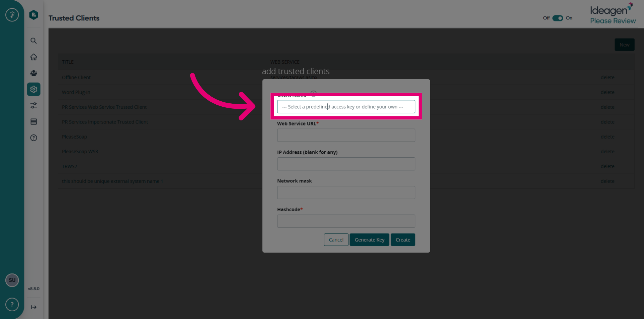The image size is (644, 319).
Task: Click the v8.8.0 version label
Action: click(x=34, y=288)
